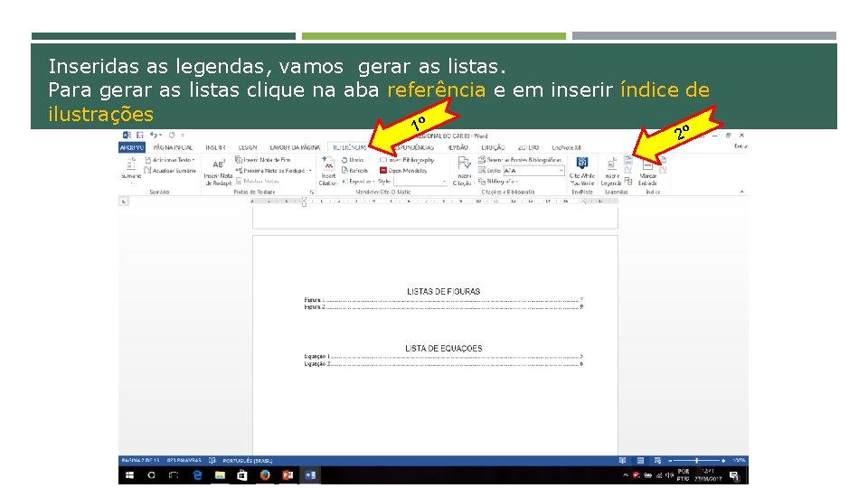Click Insert Bibliography in Mendeley group

tap(407, 160)
